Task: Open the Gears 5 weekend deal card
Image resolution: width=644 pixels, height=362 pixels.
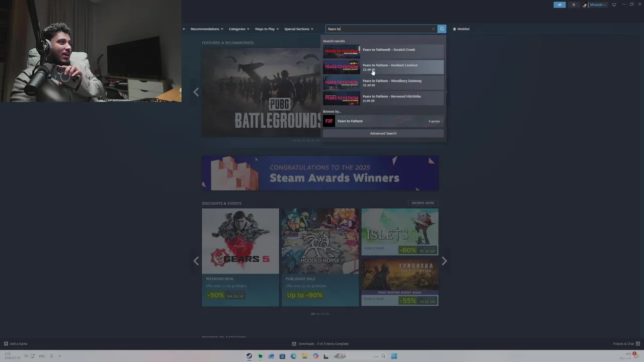Action: tap(240, 257)
